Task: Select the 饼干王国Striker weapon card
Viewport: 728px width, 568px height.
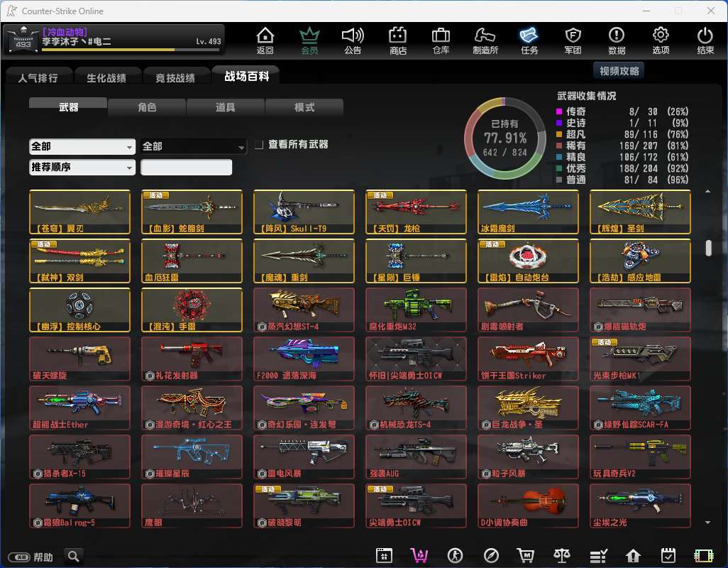Action: [x=529, y=359]
